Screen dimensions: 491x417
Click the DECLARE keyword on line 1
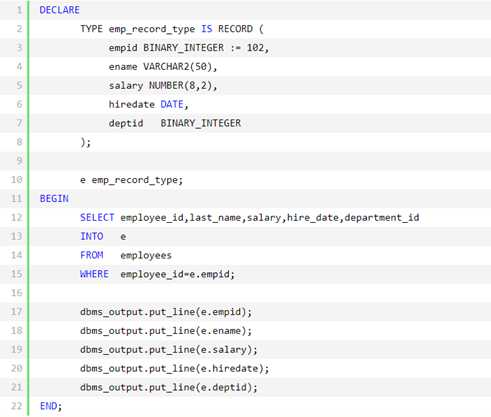click(60, 10)
